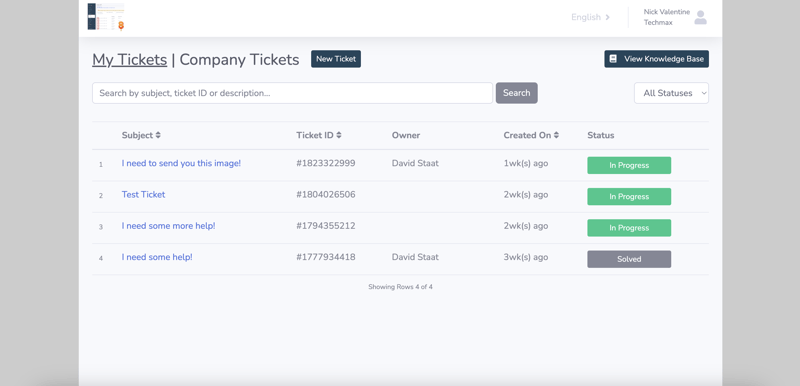Sort by Ticket ID arrows

coord(339,135)
